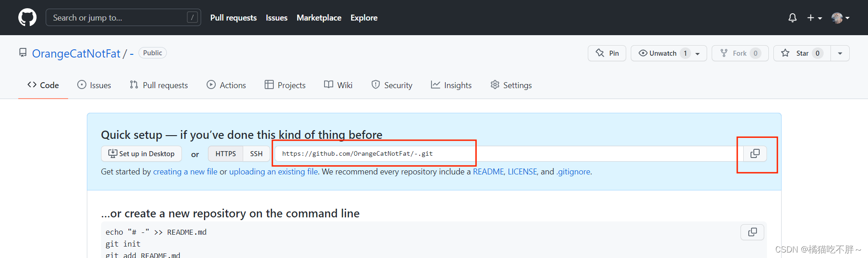Switch to the repository Pull requests tab
The image size is (868, 258).
159,85
